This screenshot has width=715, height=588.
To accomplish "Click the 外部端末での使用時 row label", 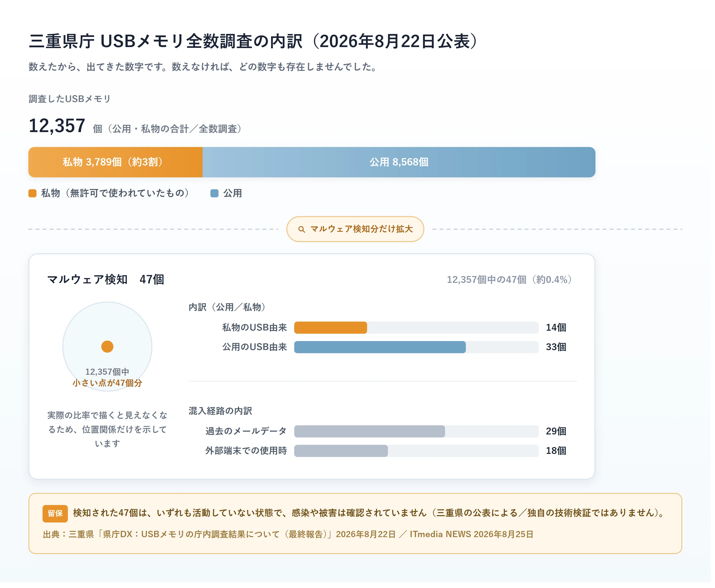I will pyautogui.click(x=246, y=450).
